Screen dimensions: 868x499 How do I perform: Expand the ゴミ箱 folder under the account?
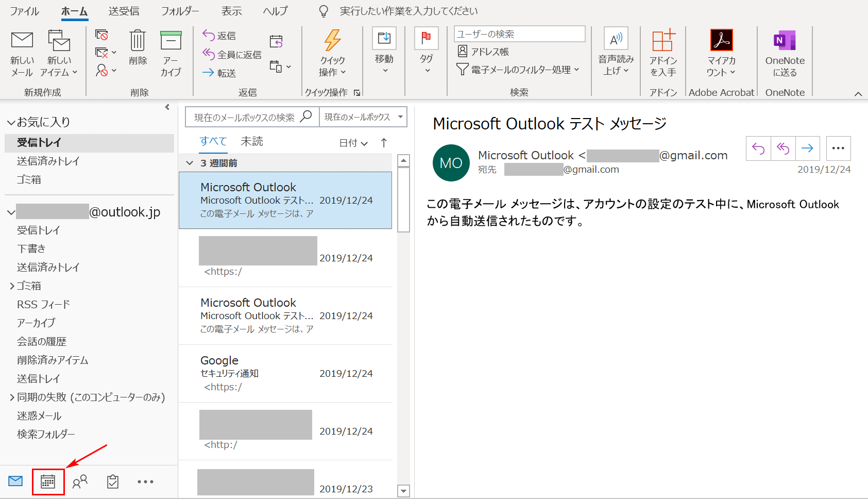pos(12,286)
